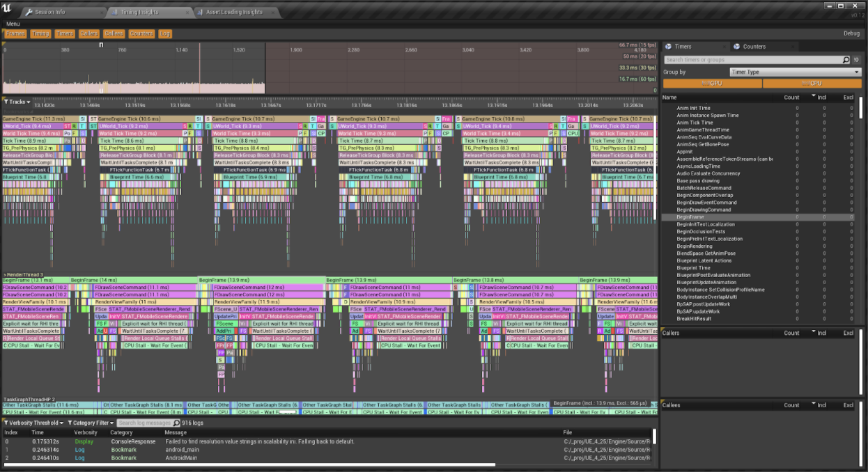868x472 pixels.
Task: Select the Frames panel toolbar icon
Action: [15, 33]
